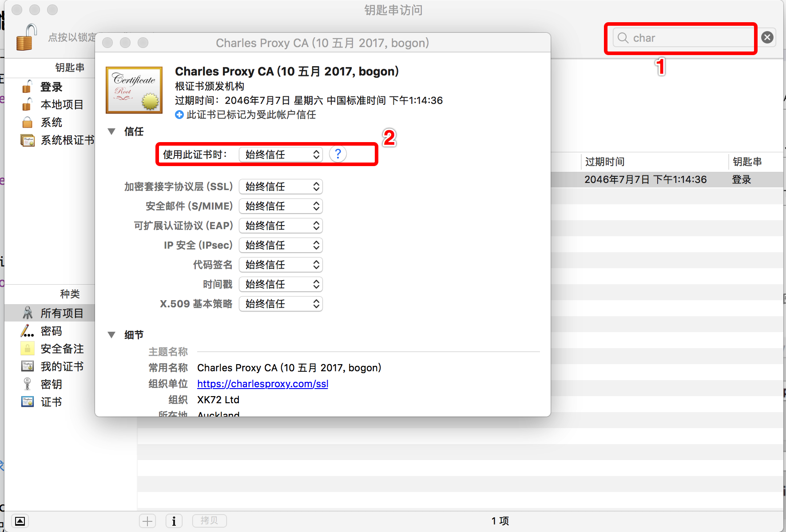The width and height of the screenshot is (786, 532).
Task: Show the 证书 category
Action: point(52,402)
